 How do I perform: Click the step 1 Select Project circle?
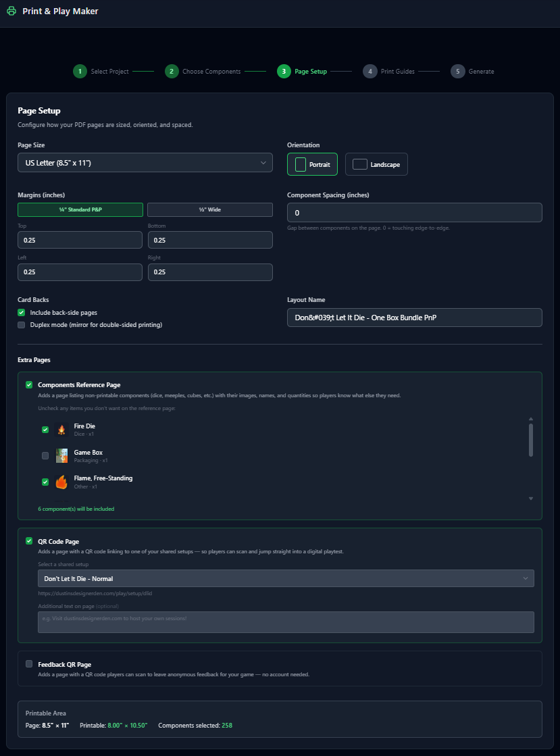click(x=80, y=70)
